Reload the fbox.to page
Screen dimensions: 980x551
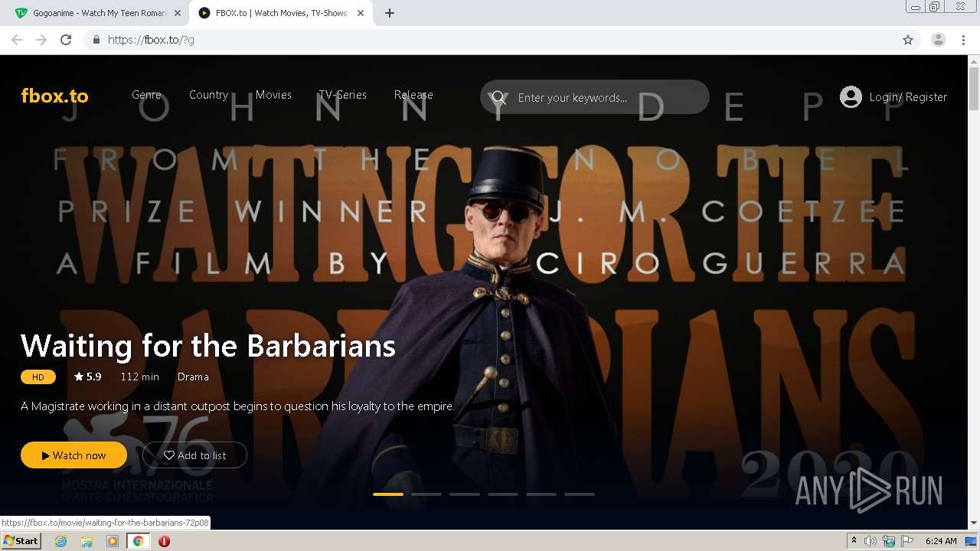[x=66, y=40]
